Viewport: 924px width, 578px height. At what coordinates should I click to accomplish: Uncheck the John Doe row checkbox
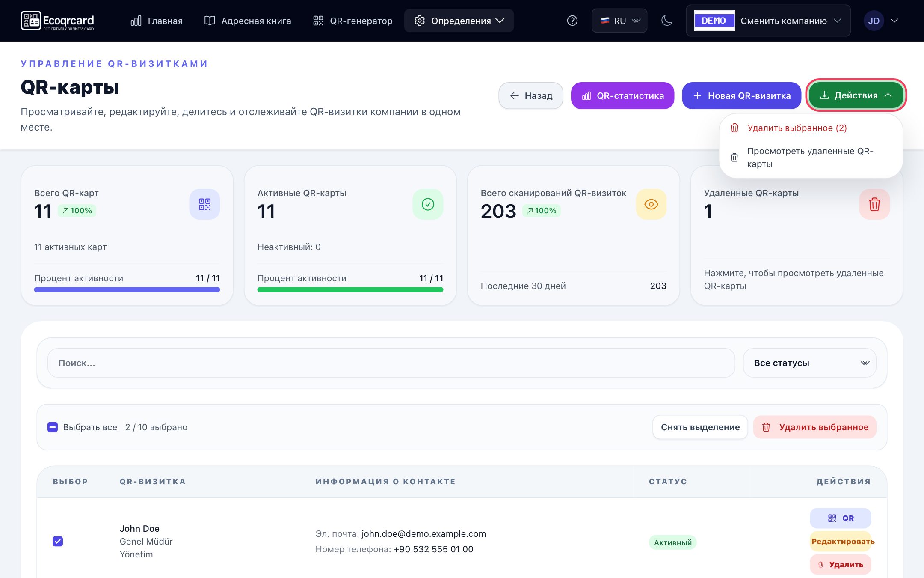click(x=58, y=542)
